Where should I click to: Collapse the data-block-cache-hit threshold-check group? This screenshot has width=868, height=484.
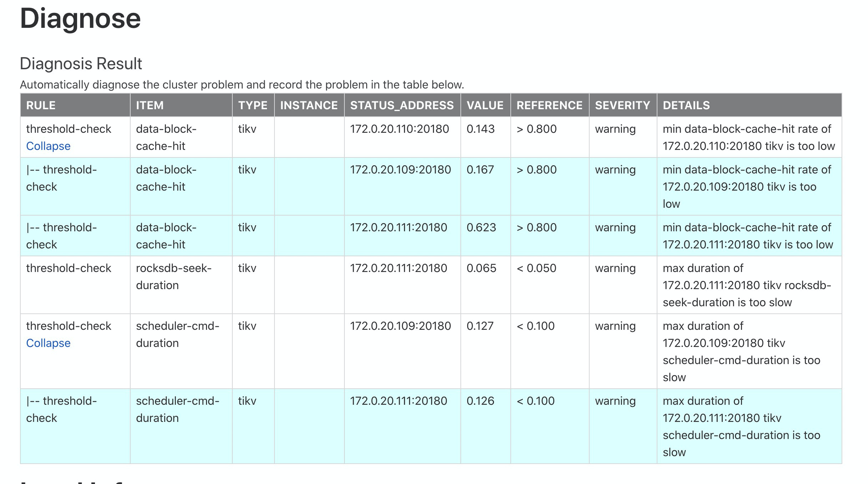(48, 146)
